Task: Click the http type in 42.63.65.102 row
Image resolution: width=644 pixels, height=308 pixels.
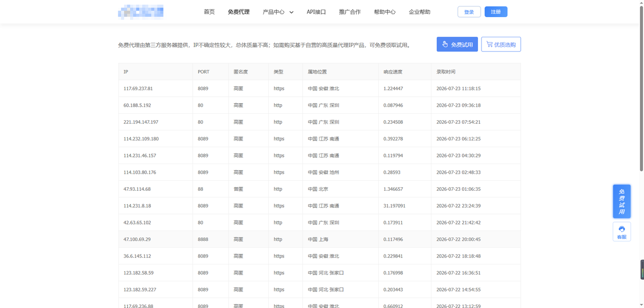Action: point(278,222)
